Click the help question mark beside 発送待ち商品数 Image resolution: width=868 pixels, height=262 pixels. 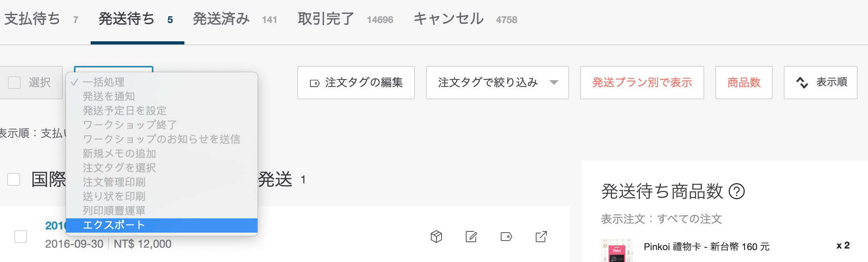tap(736, 191)
